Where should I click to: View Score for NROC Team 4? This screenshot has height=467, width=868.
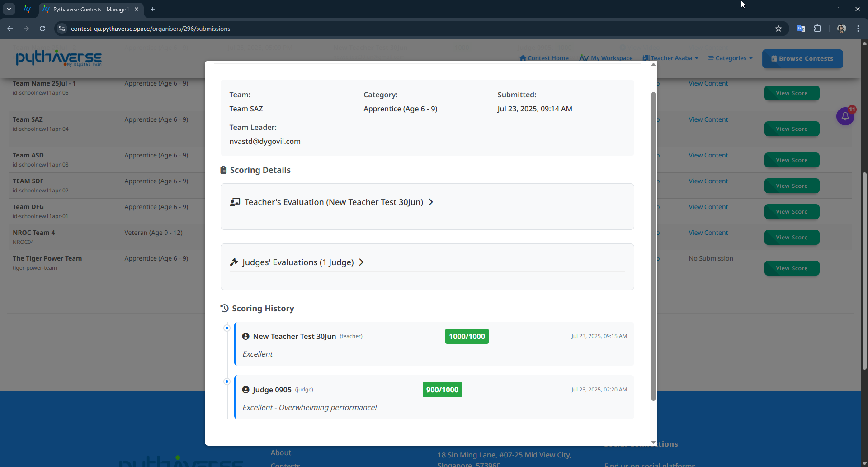792,238
